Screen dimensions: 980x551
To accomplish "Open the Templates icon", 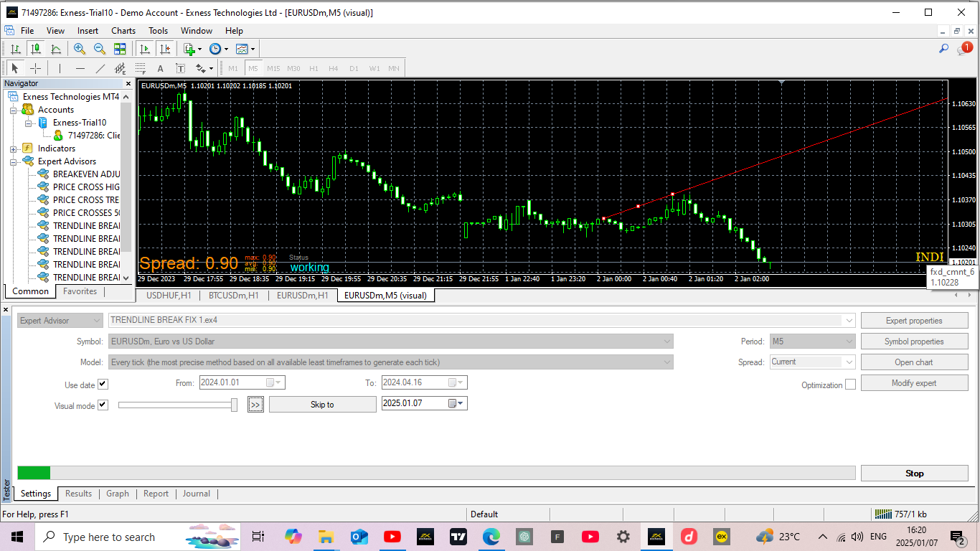I will (245, 49).
